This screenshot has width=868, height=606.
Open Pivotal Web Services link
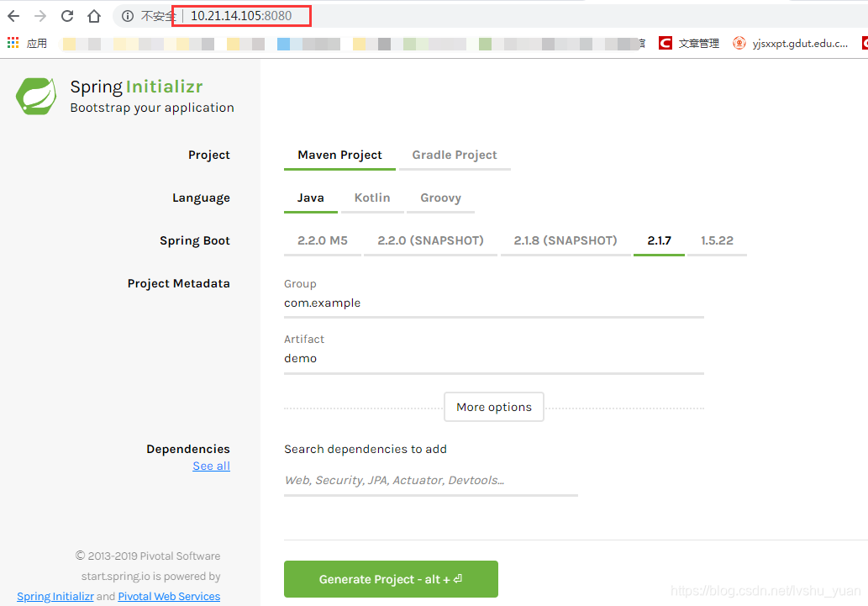169,597
